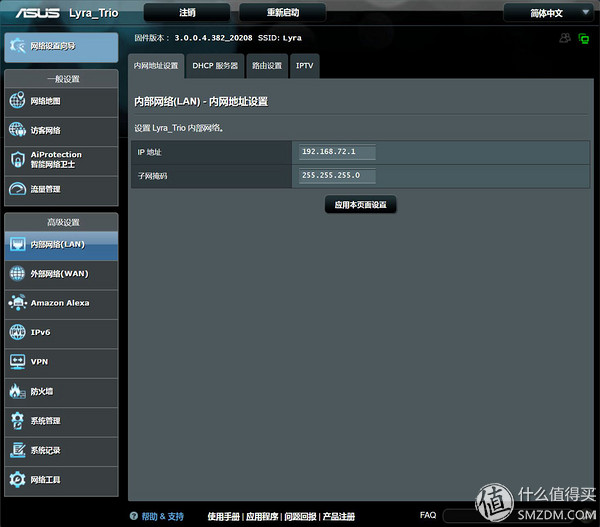Screen dimensions: 600x527
Task: Click the FAQ label
Action: [x=428, y=515]
